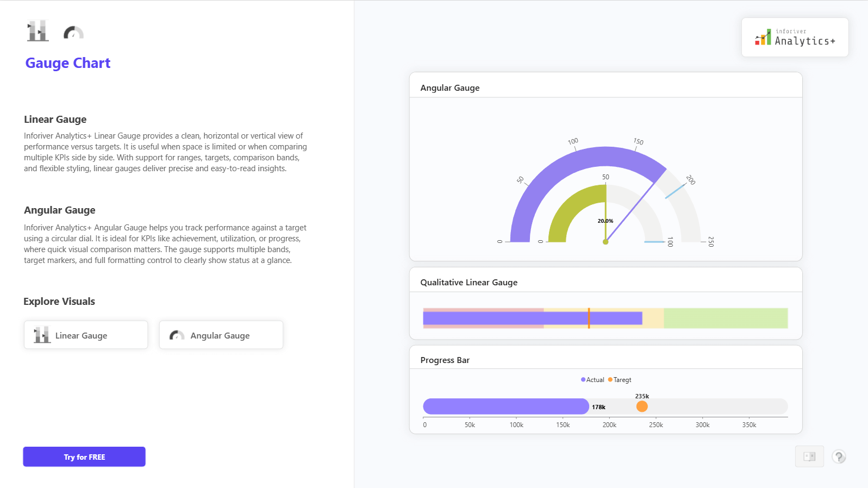The height and width of the screenshot is (488, 868).
Task: Select the Angular Gauge card title
Action: pyautogui.click(x=449, y=88)
